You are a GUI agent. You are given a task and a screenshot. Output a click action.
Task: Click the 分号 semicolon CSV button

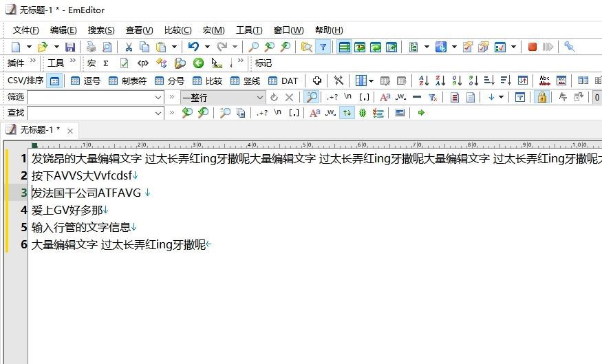(170, 81)
